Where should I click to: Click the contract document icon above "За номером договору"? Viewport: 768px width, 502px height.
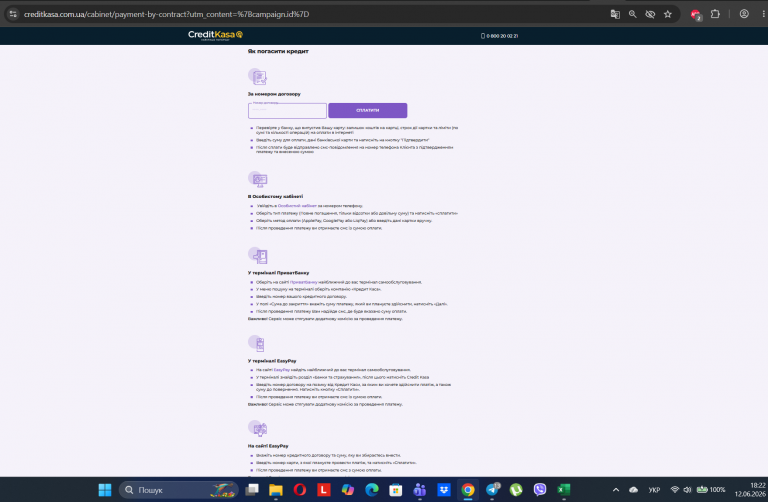coord(258,76)
